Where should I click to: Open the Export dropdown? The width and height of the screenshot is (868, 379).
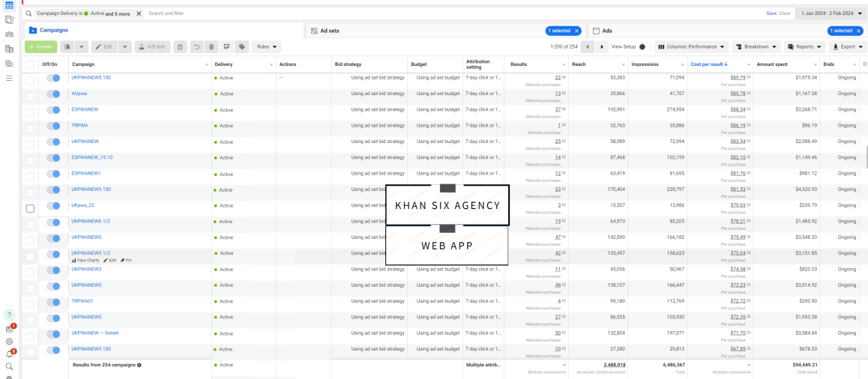tap(848, 47)
